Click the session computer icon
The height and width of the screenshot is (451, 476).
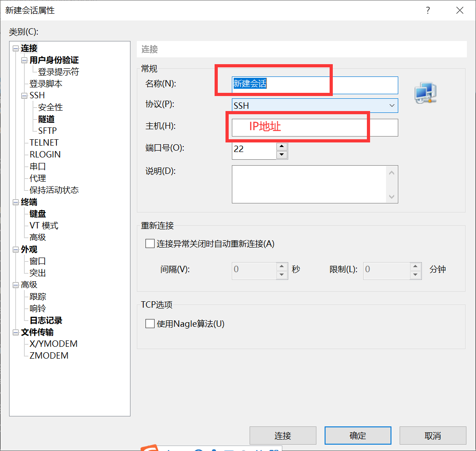426,93
